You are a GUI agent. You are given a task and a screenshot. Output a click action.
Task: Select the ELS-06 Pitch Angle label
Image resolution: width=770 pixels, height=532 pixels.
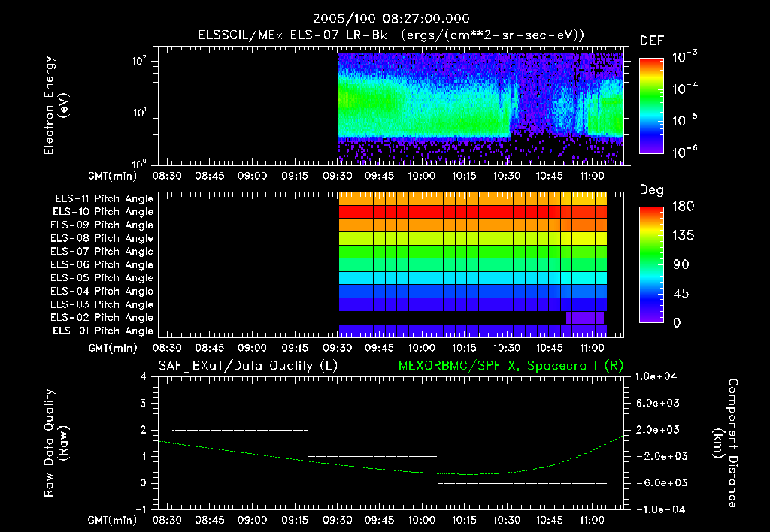[x=102, y=264]
